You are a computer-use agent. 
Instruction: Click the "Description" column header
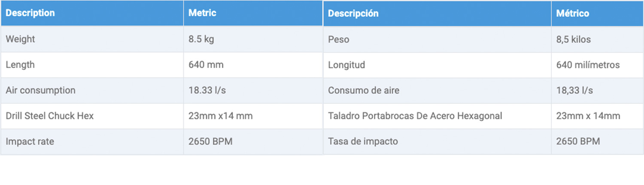click(x=30, y=13)
